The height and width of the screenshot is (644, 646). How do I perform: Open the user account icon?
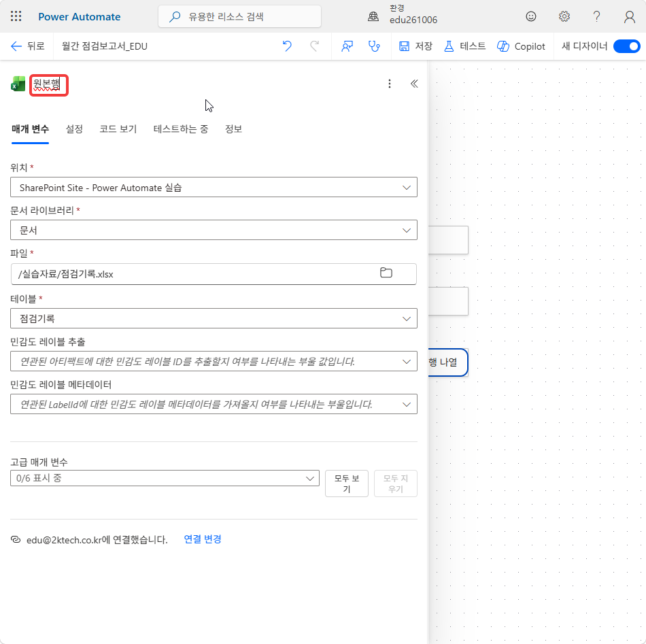[x=629, y=16]
